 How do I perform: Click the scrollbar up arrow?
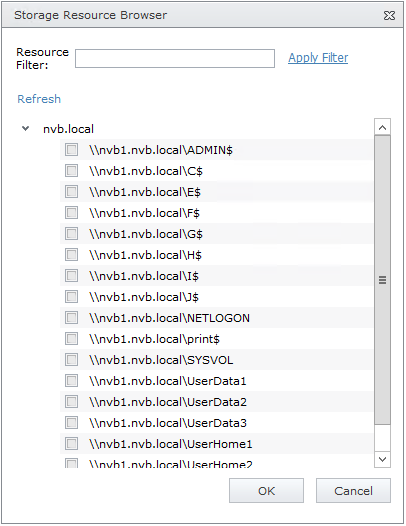click(x=382, y=127)
